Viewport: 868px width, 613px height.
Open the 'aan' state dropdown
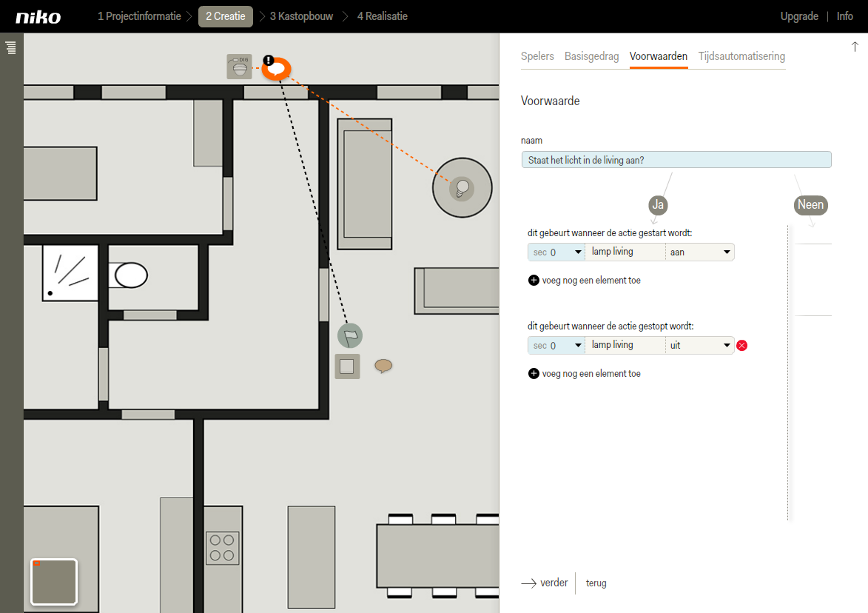click(700, 252)
